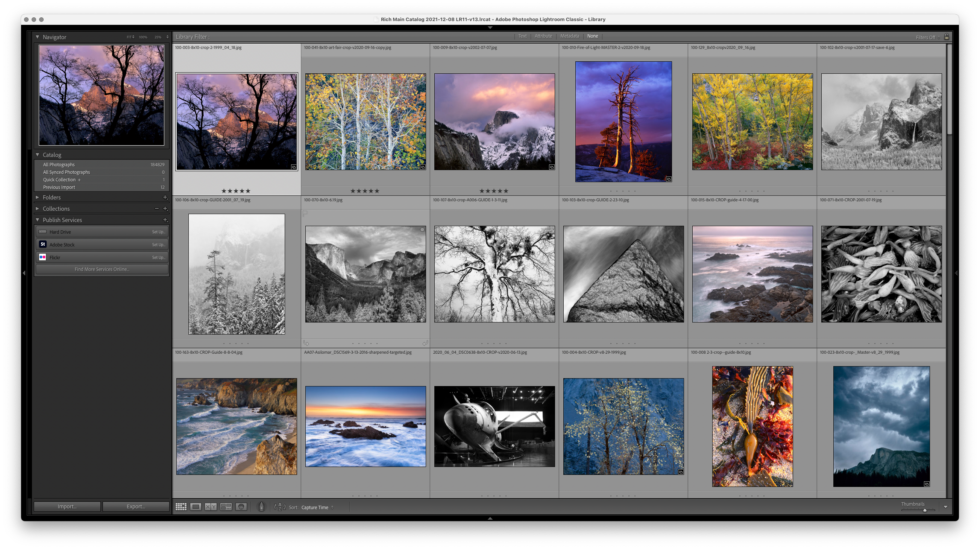980x549 pixels.
Task: Open People view face icon
Action: click(241, 507)
